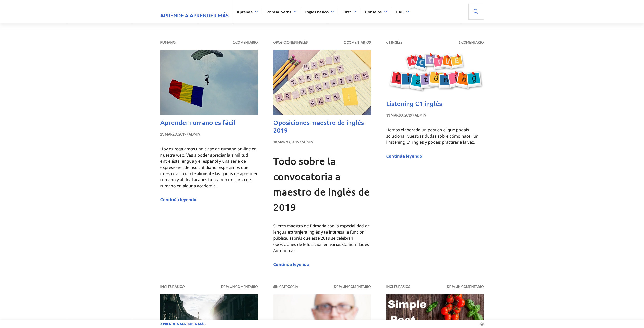Go to Aprende a Aprender Más header title
Viewport: 644px width, 328px height.
194,16
